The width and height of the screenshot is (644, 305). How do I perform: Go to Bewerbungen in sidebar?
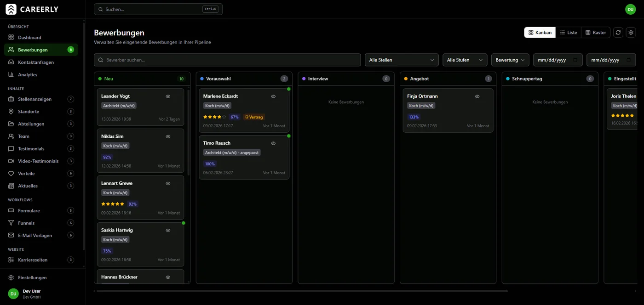(41, 50)
